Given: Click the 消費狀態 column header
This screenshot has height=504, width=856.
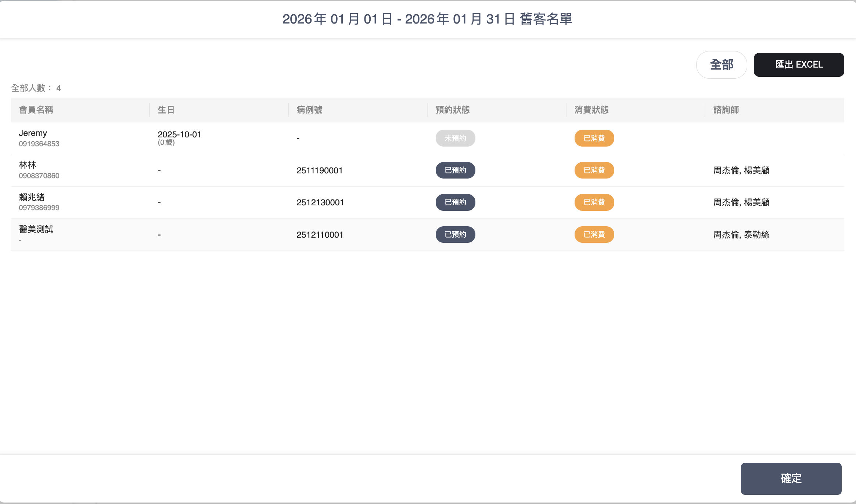Looking at the screenshot, I should pos(591,110).
